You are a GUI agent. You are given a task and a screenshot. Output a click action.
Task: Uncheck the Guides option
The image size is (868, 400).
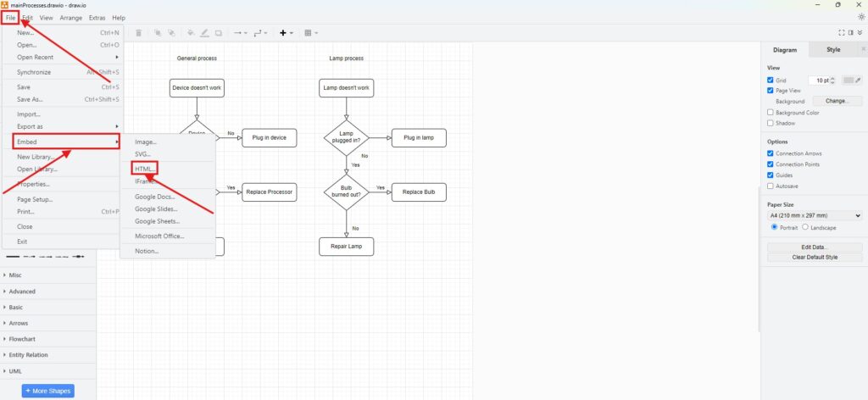coord(770,175)
